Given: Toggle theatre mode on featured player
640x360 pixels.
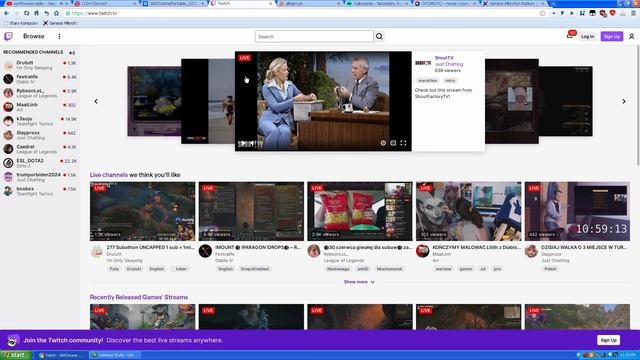Looking at the screenshot, I should [393, 143].
